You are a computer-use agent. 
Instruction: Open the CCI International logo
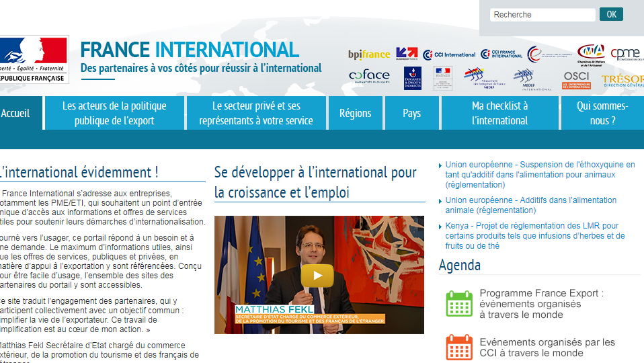[449, 54]
